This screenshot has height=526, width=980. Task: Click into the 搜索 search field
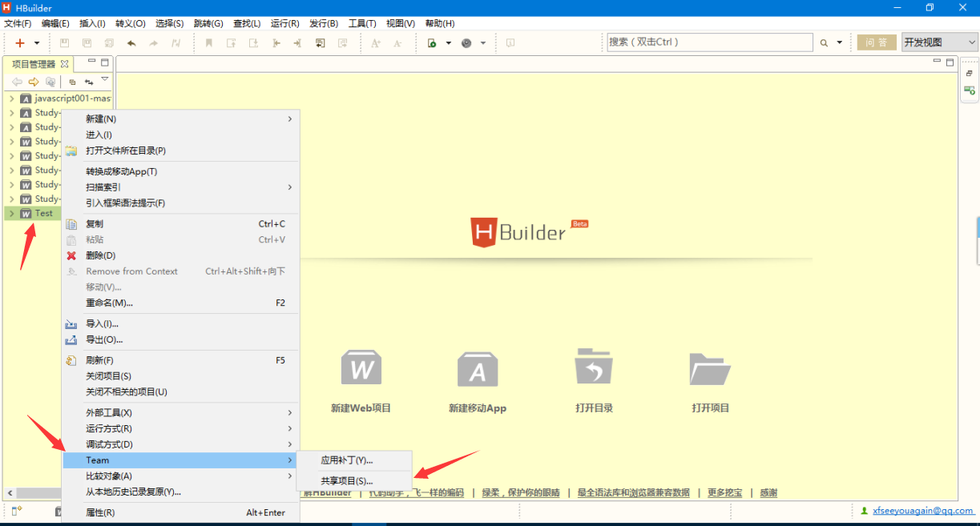pos(708,42)
